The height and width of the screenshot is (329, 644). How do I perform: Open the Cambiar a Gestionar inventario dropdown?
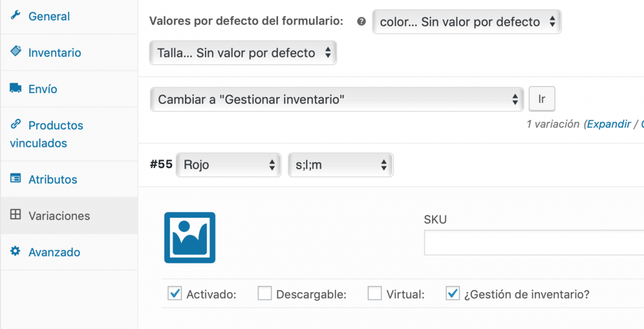[x=337, y=99]
